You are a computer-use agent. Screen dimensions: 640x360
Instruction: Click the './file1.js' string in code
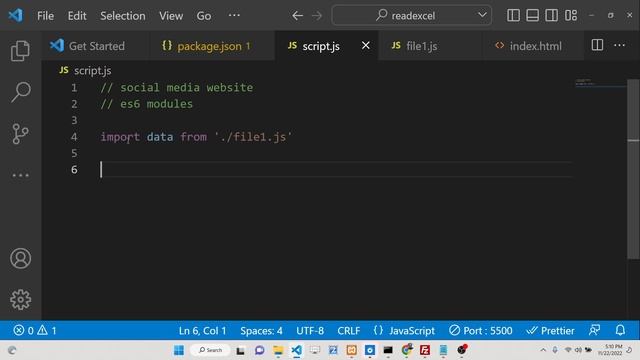(x=253, y=137)
